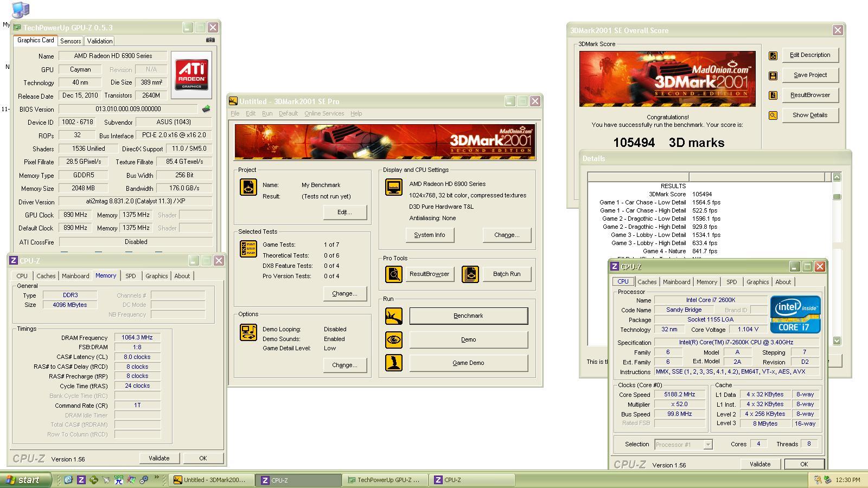The height and width of the screenshot is (488, 868).
Task: Click OK in right CPU-Z window
Action: (804, 465)
